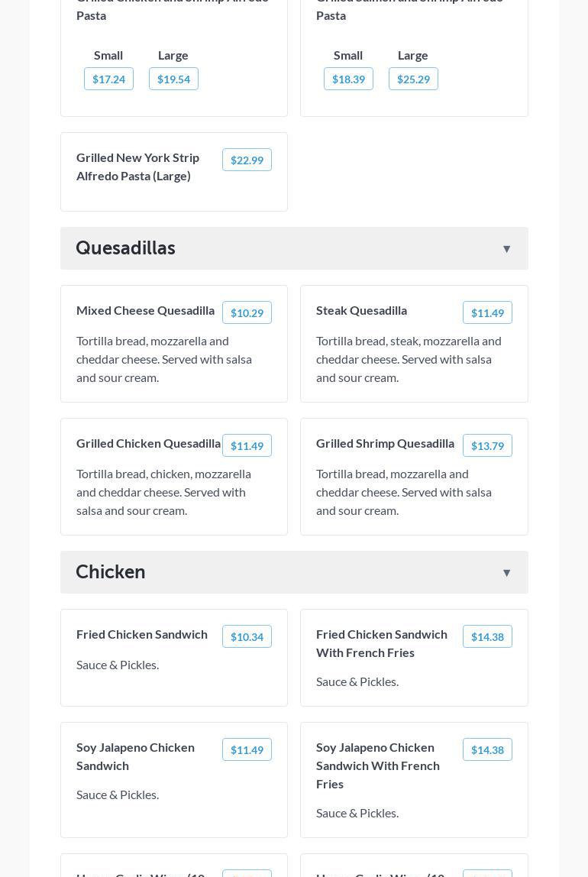588x877 pixels.
Task: Click the Chicken section heading text
Action: [110, 571]
